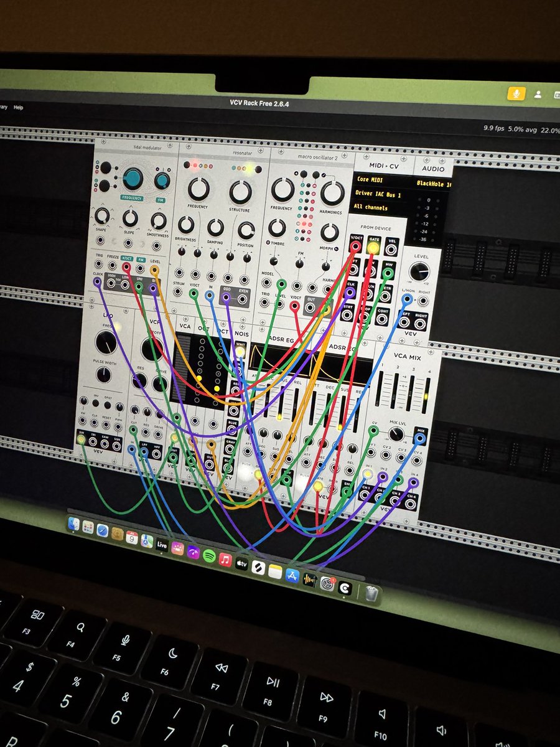Open the Help menu

(x=19, y=107)
